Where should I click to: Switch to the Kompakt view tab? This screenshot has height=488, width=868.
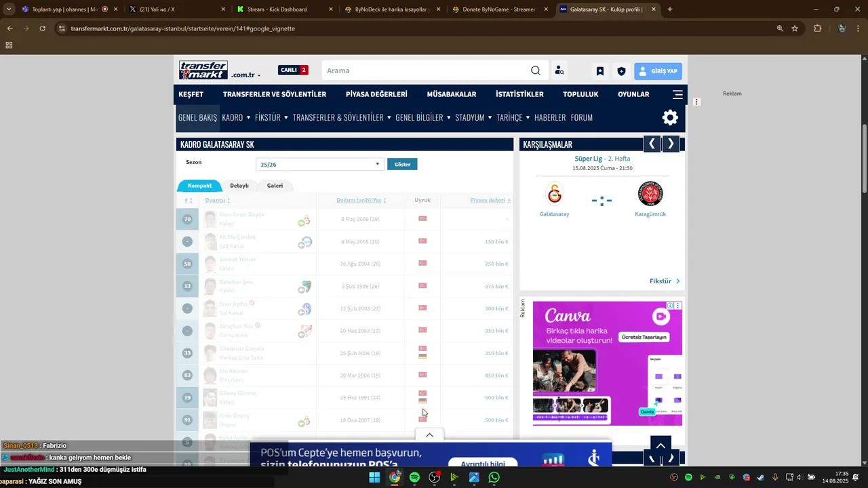[x=199, y=186]
